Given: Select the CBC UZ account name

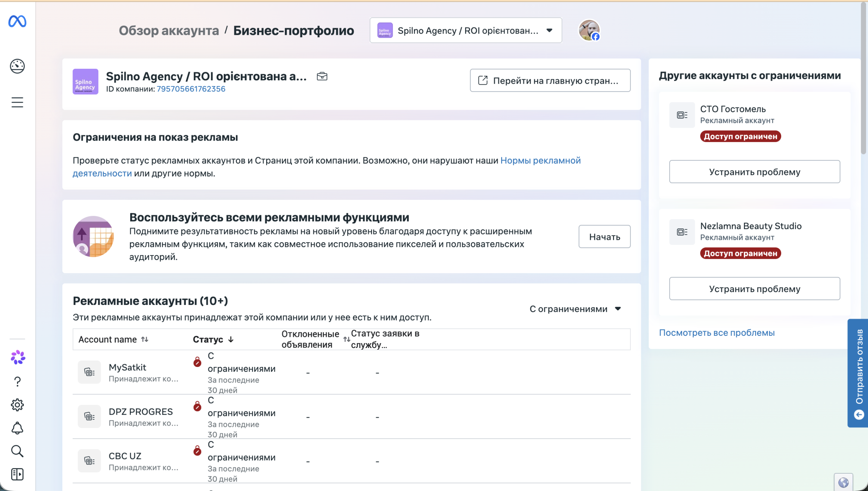Looking at the screenshot, I should pos(125,456).
